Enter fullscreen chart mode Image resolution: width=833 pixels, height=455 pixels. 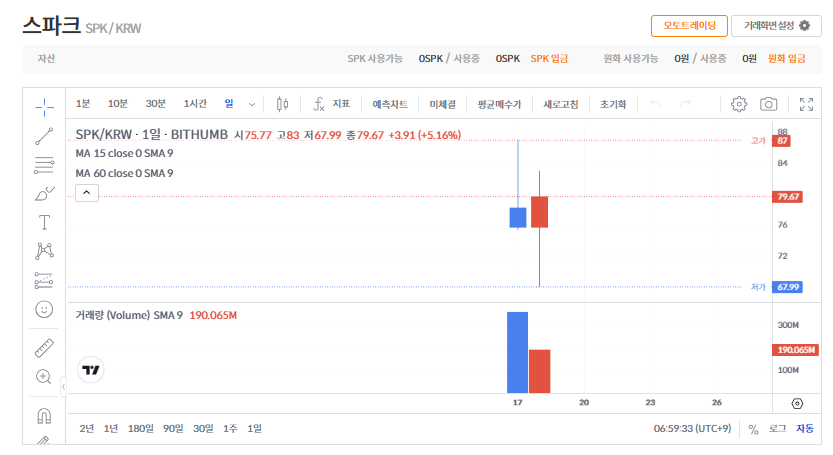806,104
